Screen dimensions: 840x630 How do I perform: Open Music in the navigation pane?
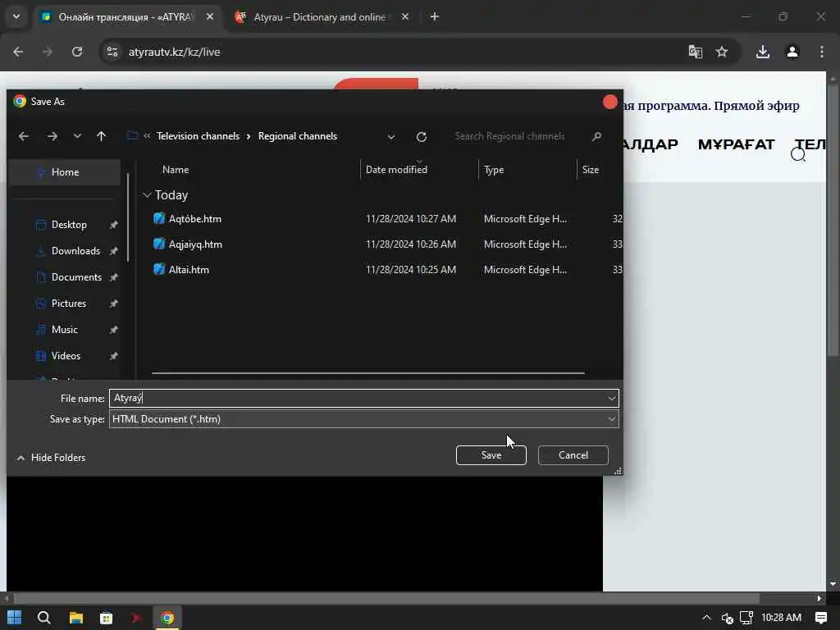pos(64,330)
